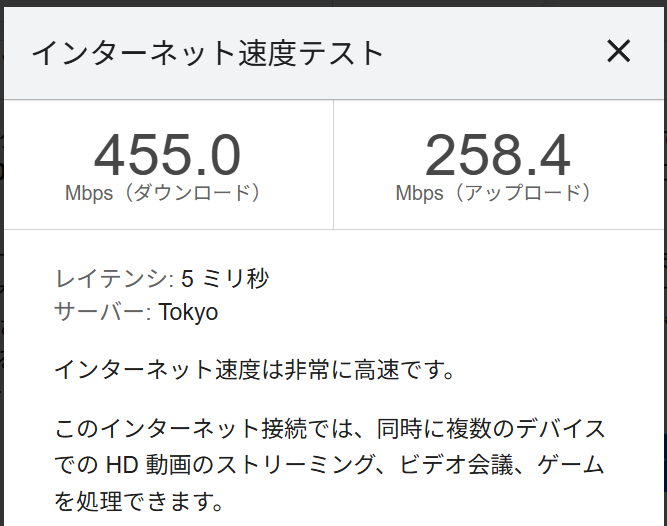Screen dimensions: 667x526
Task: Click the 同時に複数のデバイス phrase
Action: click(x=492, y=430)
